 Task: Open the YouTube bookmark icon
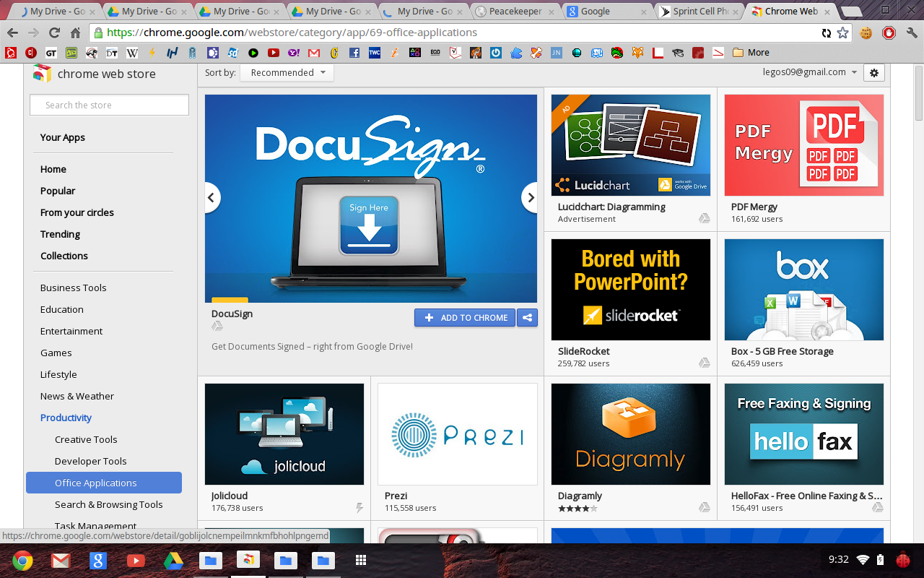(274, 53)
